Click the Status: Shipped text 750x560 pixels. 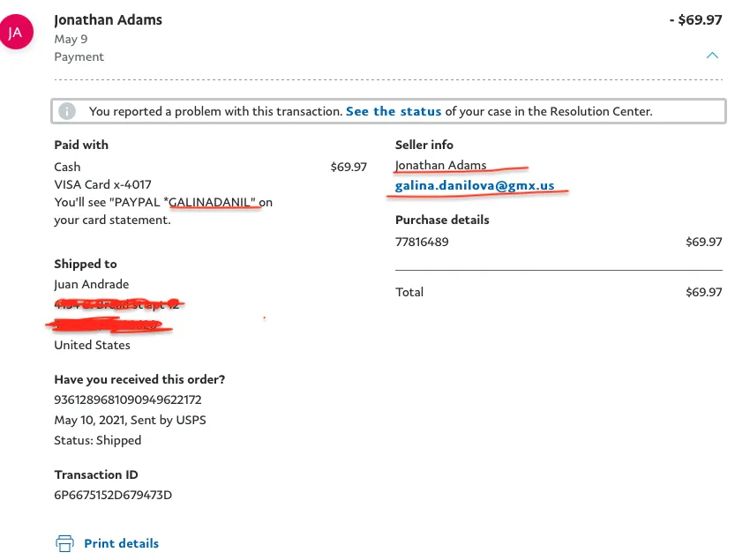[98, 440]
